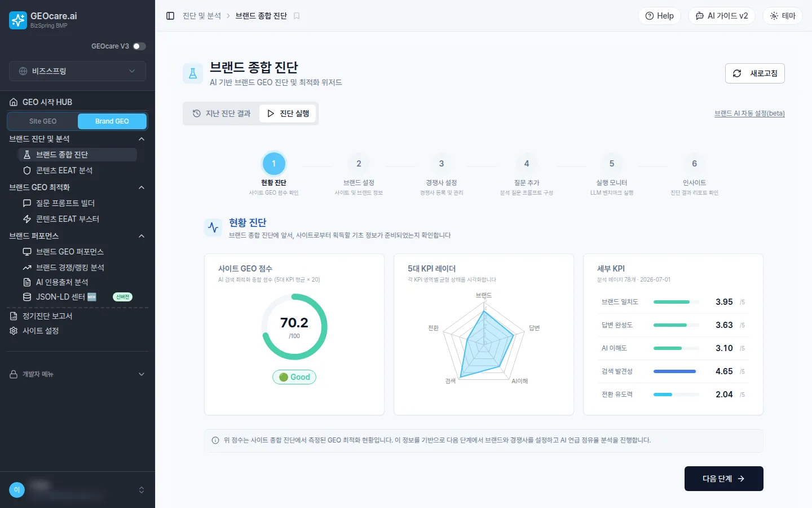Open the 브랜드 AI 자동 설정(beta) link
Viewport: 812px width, 508px height.
749,113
